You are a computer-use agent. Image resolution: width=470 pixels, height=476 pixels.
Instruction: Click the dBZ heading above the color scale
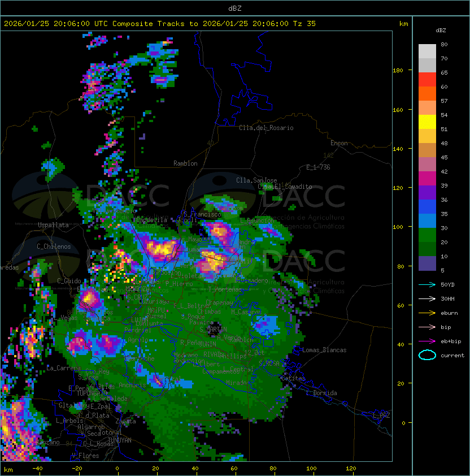[x=441, y=31]
